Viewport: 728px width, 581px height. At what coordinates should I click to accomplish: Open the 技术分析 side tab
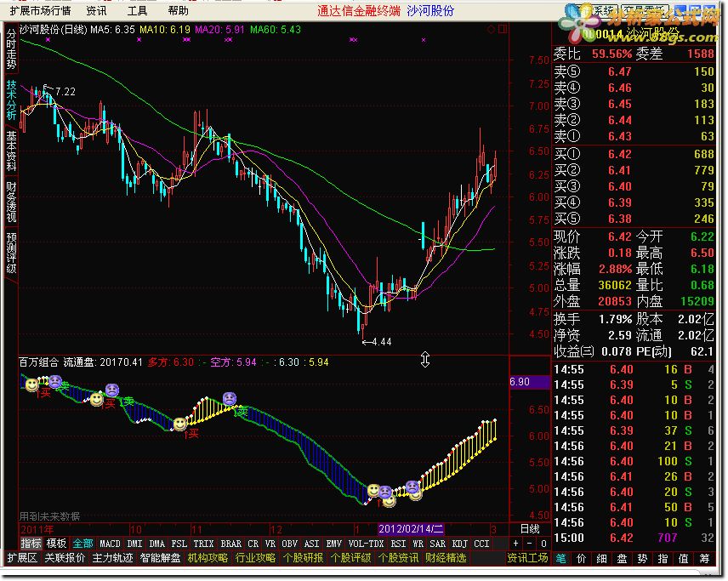pyautogui.click(x=11, y=100)
